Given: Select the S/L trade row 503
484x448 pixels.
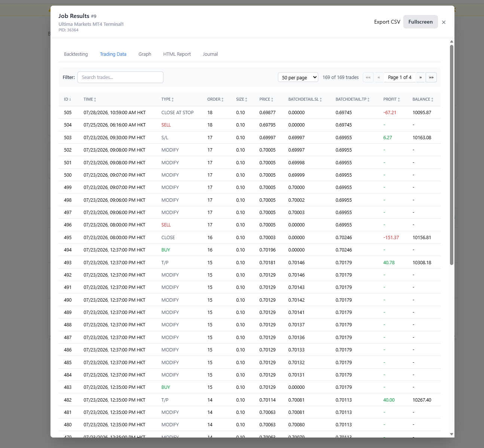Looking at the screenshot, I should 249,137.
